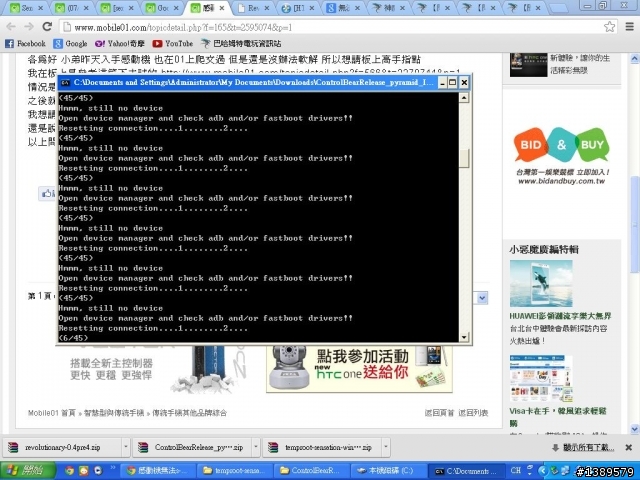Open the 巴哈姆特電玩資訊站 bookmark
Viewport: 640px width, 480px height.
point(241,43)
